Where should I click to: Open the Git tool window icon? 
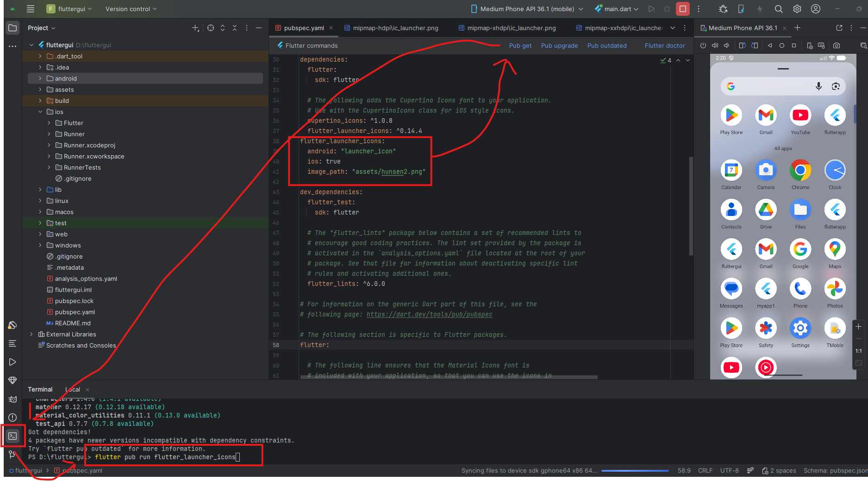coord(12,455)
